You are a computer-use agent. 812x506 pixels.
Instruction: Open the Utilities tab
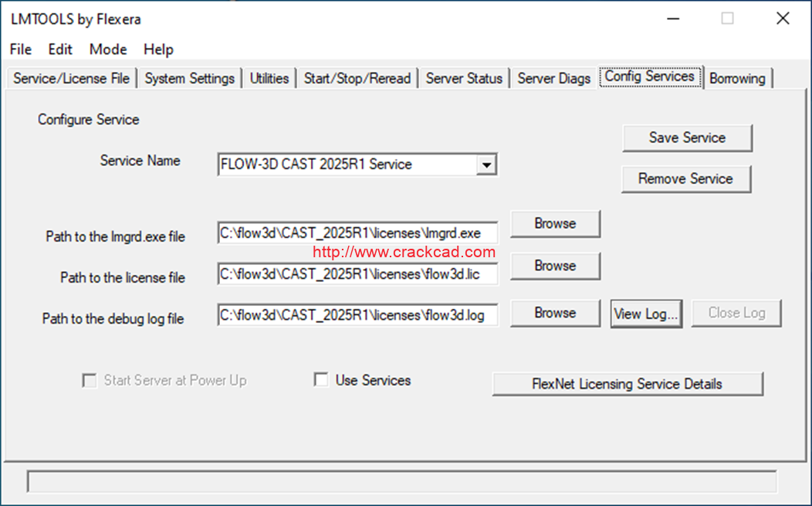tap(269, 79)
